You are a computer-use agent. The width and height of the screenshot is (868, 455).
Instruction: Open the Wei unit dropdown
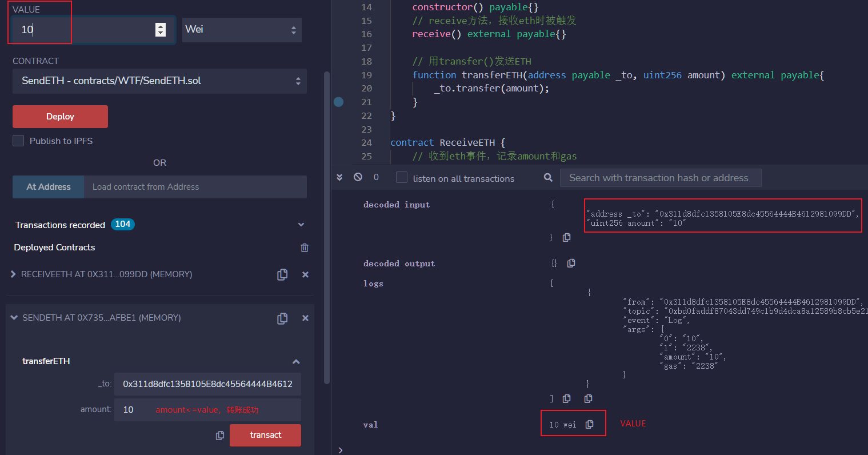point(242,30)
